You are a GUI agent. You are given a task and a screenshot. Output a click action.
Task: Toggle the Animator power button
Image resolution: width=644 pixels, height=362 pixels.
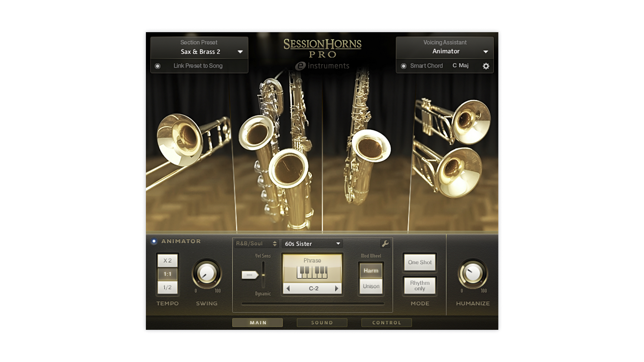(154, 241)
